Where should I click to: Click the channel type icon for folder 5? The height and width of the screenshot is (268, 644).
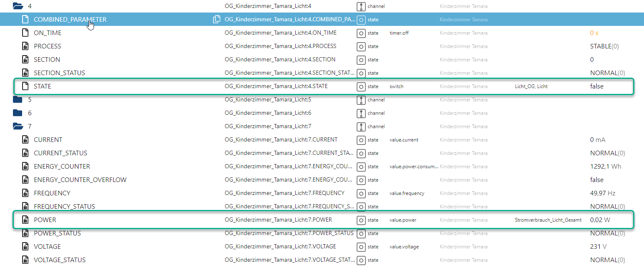361,100
